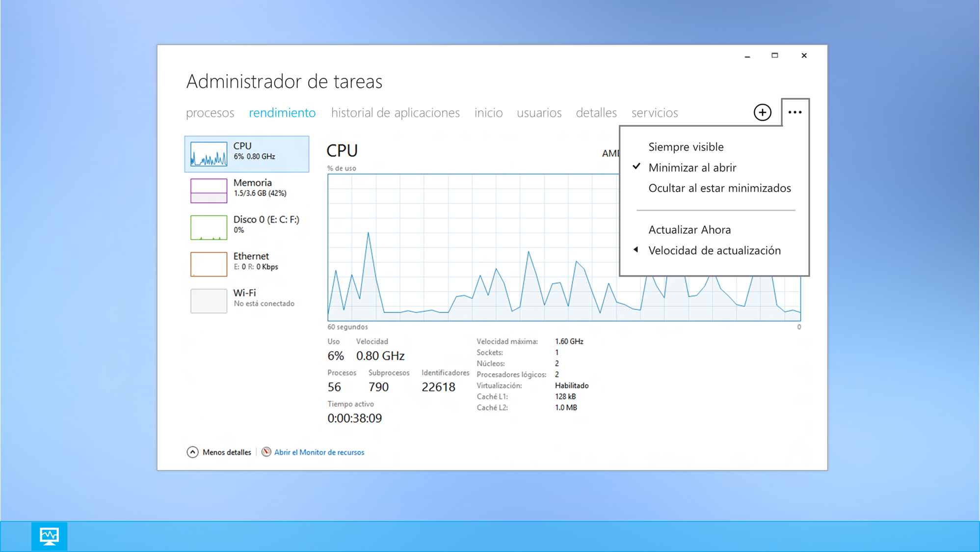The width and height of the screenshot is (980, 552).
Task: Go to the usuarios tab
Action: tap(539, 113)
